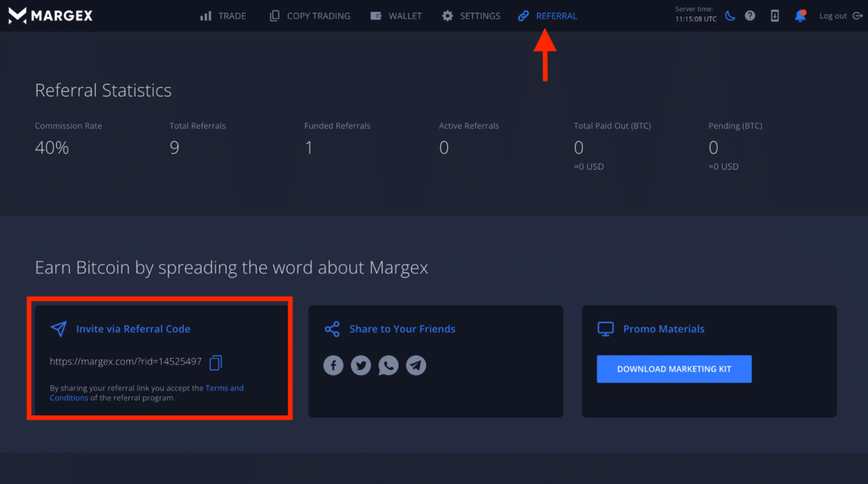This screenshot has width=868, height=484.
Task: Share referral link via Twitter icon
Action: coord(360,365)
